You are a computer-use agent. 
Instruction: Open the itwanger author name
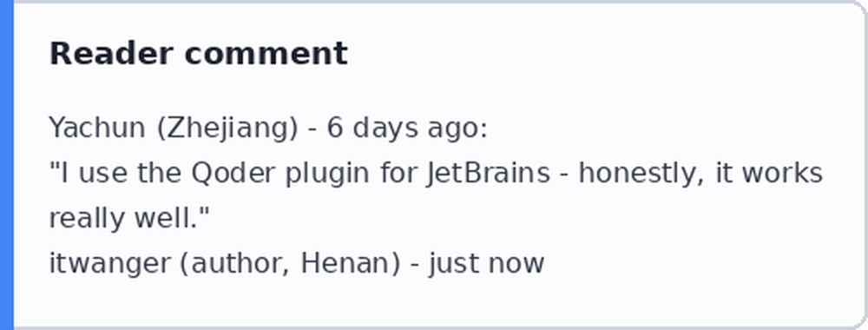[x=109, y=264]
